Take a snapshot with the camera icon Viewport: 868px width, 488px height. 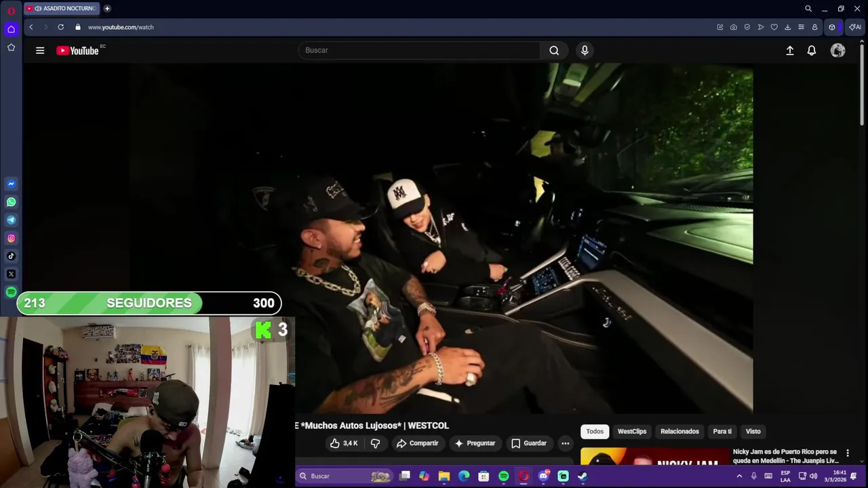(x=734, y=27)
